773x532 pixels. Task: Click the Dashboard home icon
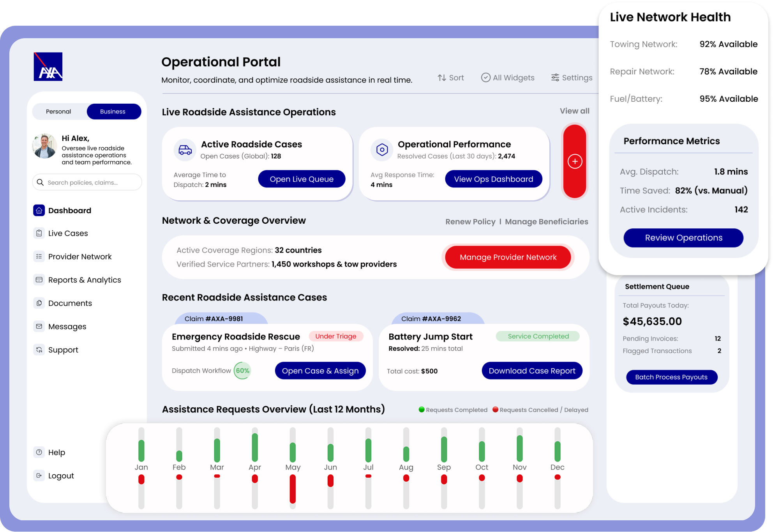tap(39, 210)
